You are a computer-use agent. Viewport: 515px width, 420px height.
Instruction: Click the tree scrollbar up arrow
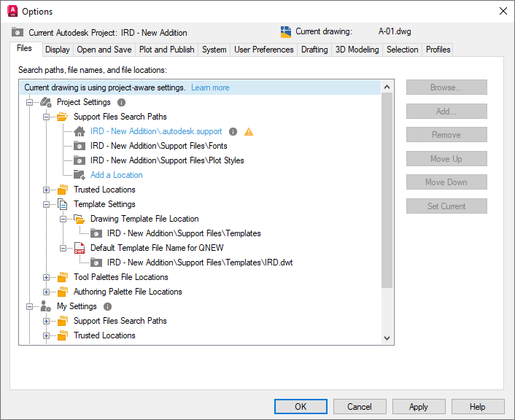click(x=387, y=87)
